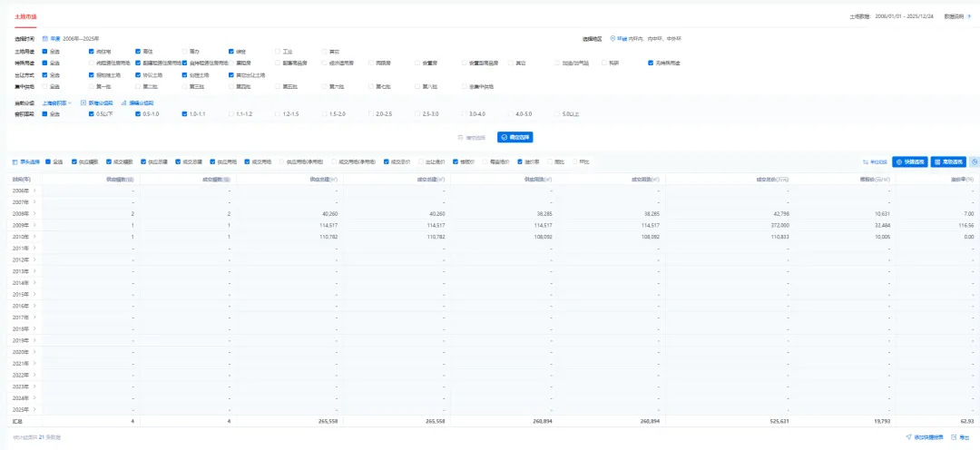
Task: Uncheck the 0.5-1.0 plot ratio checkbox
Action: (x=138, y=114)
